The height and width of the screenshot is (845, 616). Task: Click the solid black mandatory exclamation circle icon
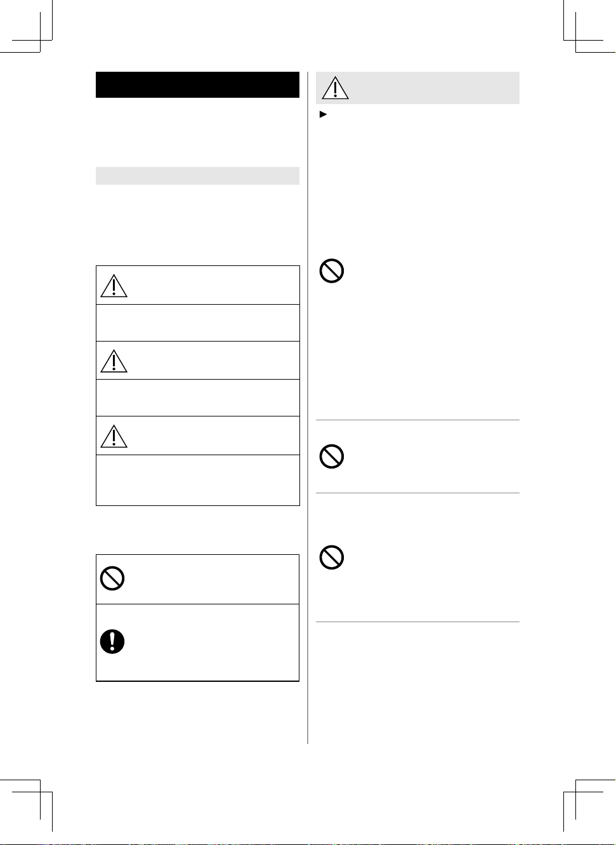point(112,642)
